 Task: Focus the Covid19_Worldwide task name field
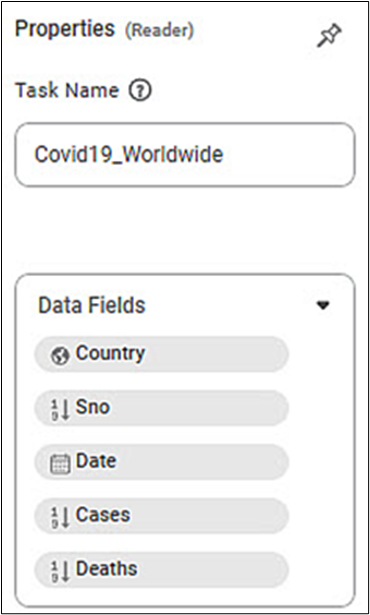coord(185,155)
